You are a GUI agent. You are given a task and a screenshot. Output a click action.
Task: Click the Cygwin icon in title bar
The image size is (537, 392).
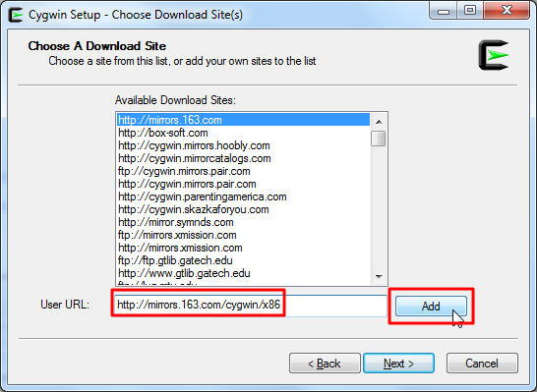point(15,15)
